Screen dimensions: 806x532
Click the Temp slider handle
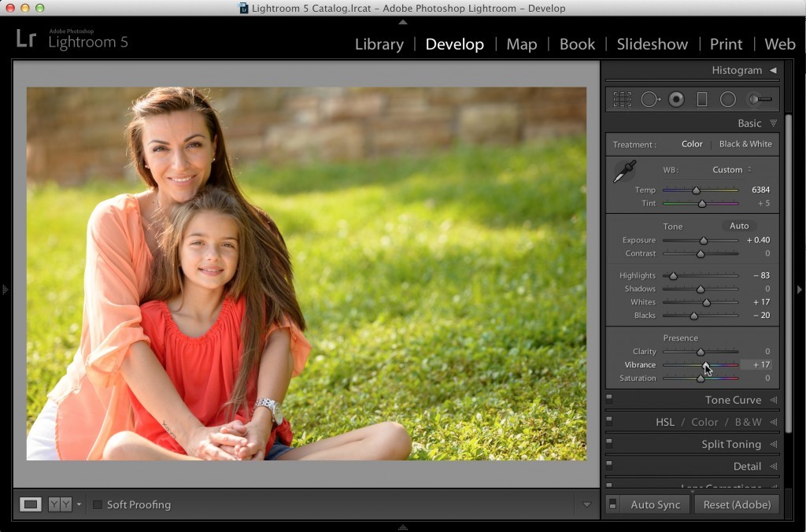696,190
